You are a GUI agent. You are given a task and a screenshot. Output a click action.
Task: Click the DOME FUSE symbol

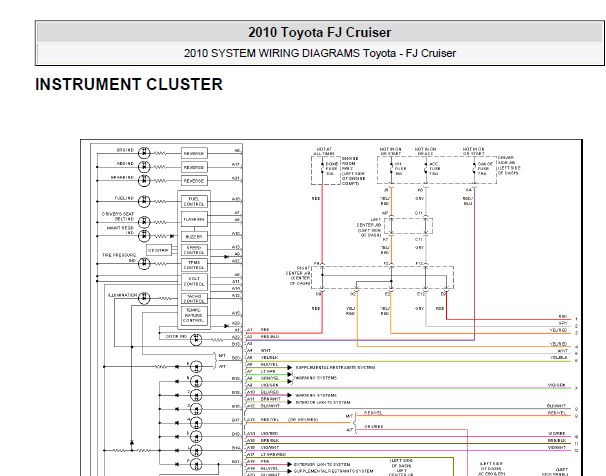[323, 168]
